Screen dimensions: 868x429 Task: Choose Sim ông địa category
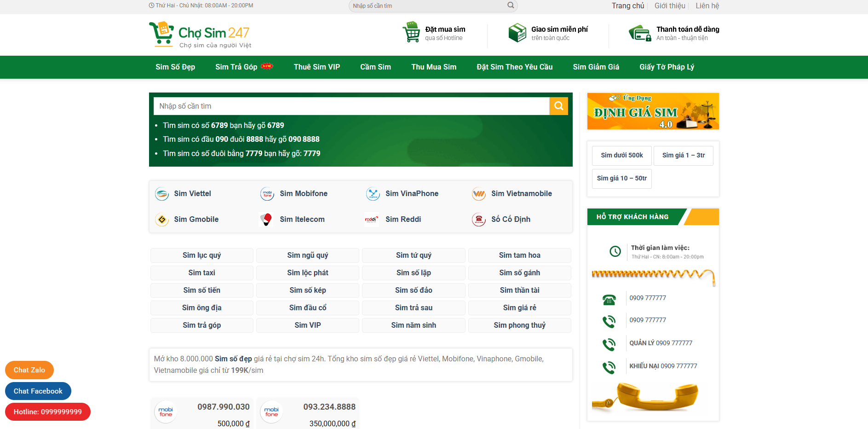(x=202, y=308)
